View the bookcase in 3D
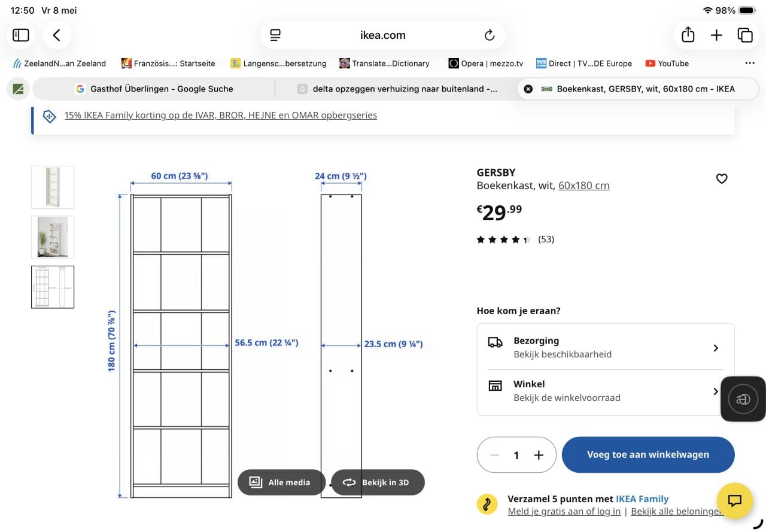The image size is (766, 532). pyautogui.click(x=378, y=482)
